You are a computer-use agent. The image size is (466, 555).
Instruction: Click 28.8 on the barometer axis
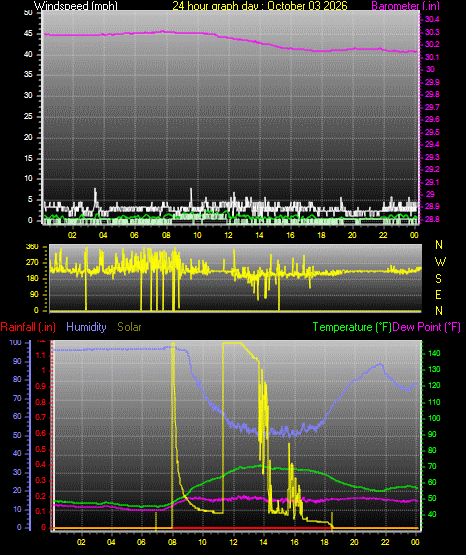coord(432,219)
